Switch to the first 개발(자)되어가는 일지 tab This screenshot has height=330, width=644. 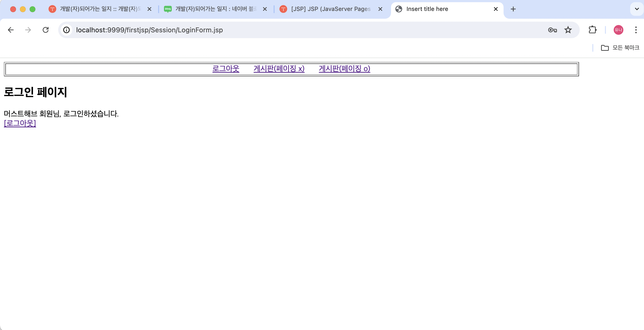pos(100,9)
